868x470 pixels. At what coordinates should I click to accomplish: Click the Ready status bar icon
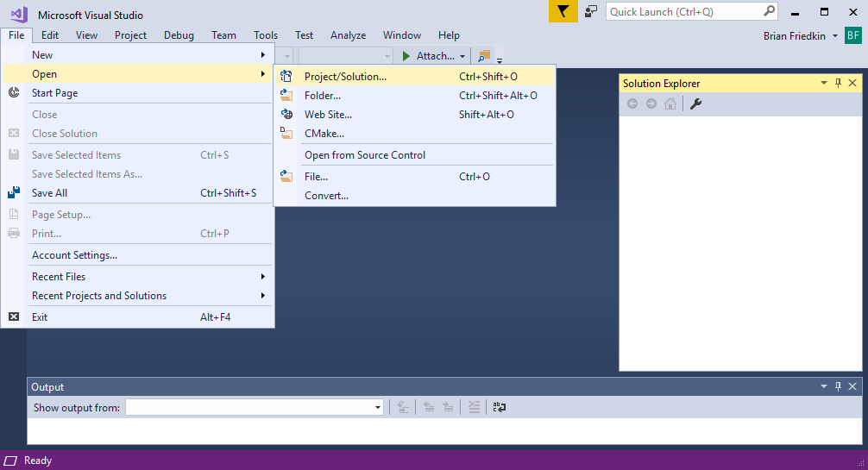(10, 461)
